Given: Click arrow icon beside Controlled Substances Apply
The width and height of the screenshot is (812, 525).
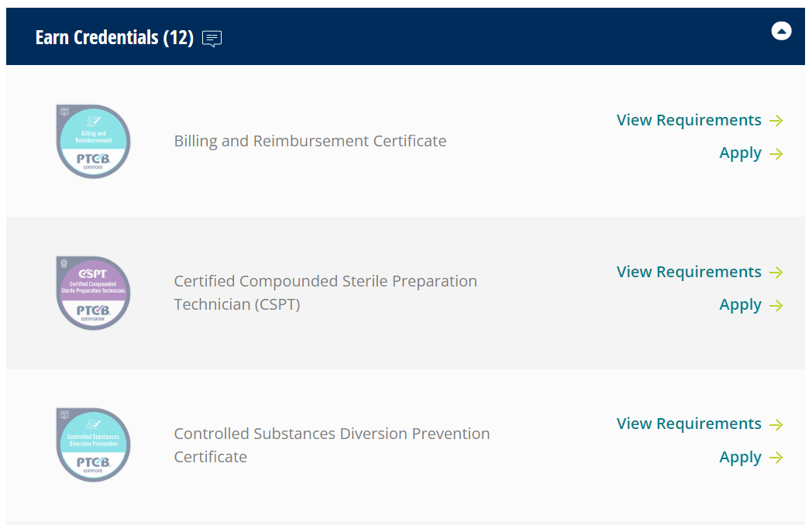Looking at the screenshot, I should 776,458.
